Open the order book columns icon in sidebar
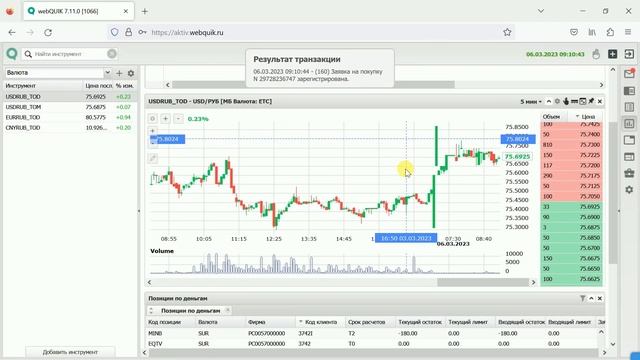Image resolution: width=640 pixels, height=360 pixels. (629, 107)
